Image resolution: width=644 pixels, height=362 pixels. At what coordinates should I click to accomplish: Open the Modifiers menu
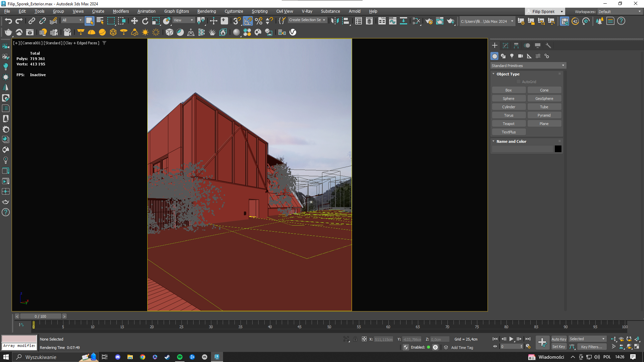121,11
